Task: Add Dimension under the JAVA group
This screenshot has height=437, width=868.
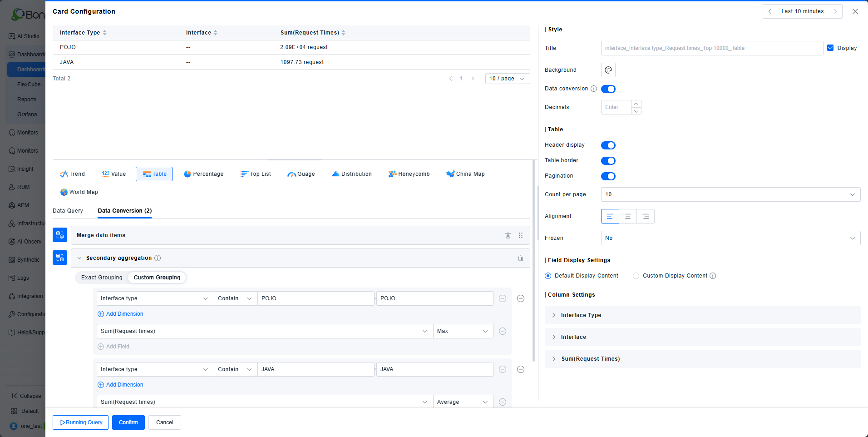Action: point(120,385)
